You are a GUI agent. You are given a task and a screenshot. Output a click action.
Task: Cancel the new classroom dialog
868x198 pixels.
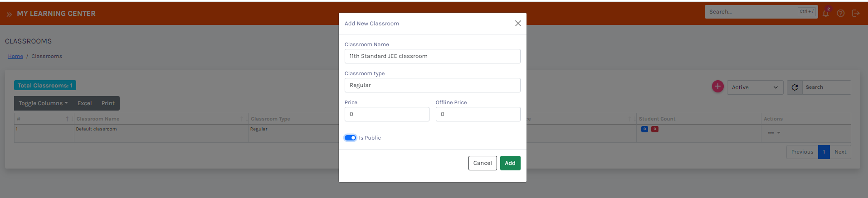point(482,163)
